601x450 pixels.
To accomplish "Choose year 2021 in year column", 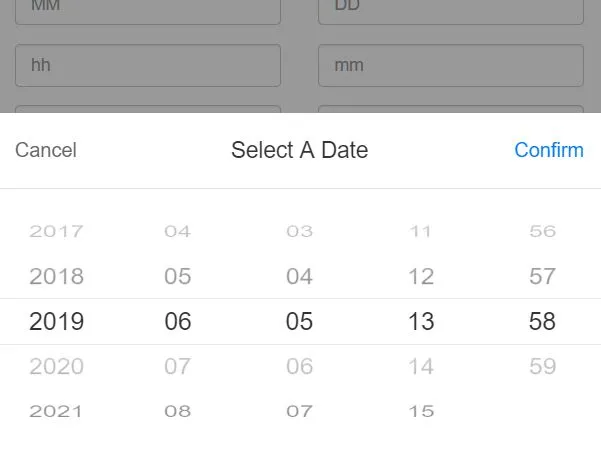I will [56, 411].
